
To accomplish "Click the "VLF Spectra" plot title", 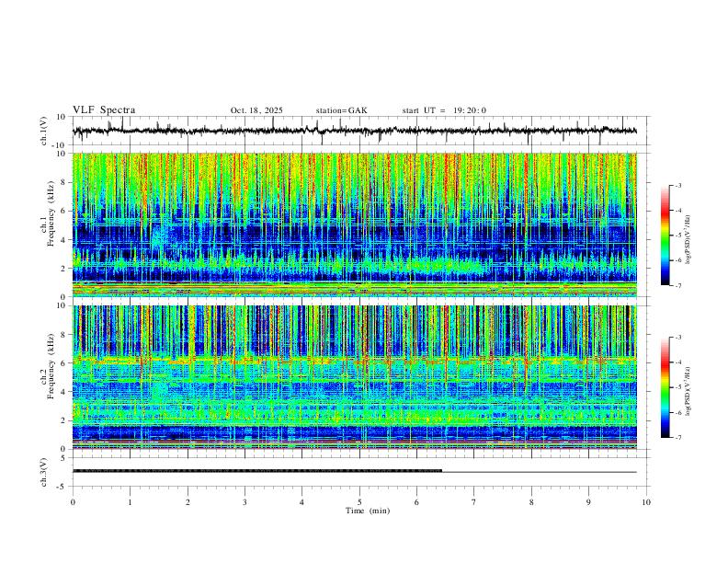I will pos(104,110).
